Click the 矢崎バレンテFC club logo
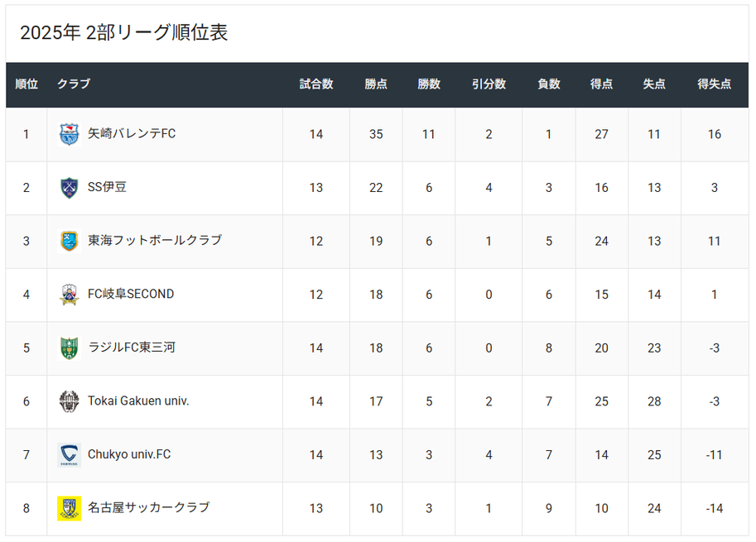Screen dimensions: 756x542 (70, 134)
